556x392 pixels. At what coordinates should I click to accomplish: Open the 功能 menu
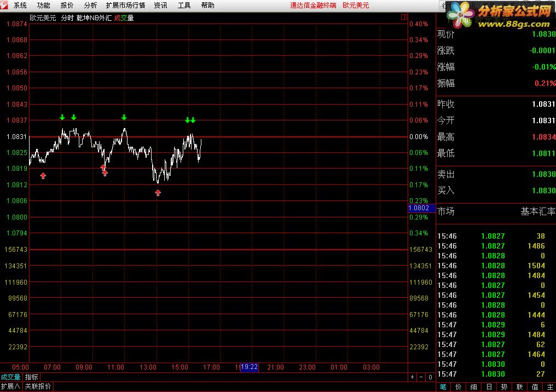pyautogui.click(x=43, y=5)
